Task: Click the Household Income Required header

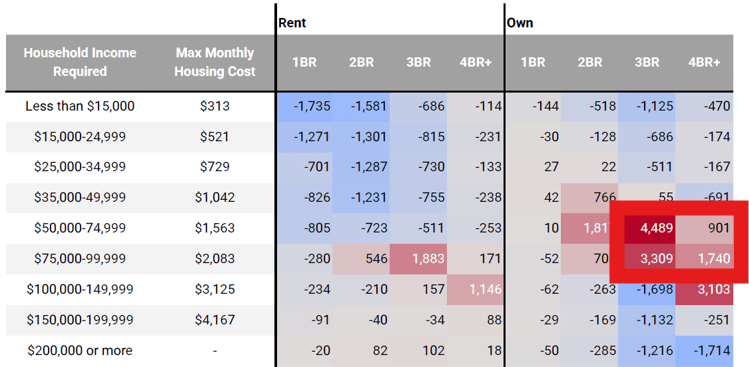Action: coord(80,62)
